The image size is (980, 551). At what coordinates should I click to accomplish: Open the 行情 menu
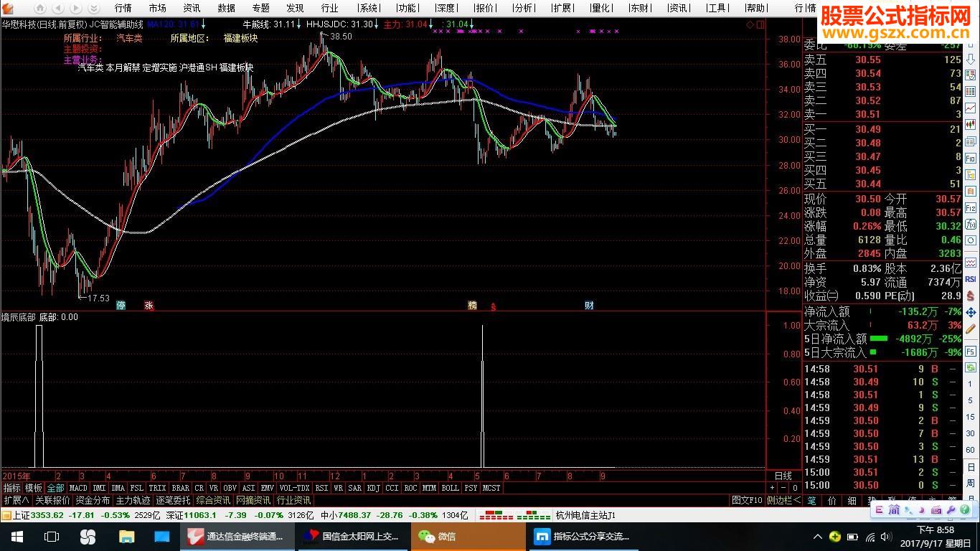tap(123, 8)
